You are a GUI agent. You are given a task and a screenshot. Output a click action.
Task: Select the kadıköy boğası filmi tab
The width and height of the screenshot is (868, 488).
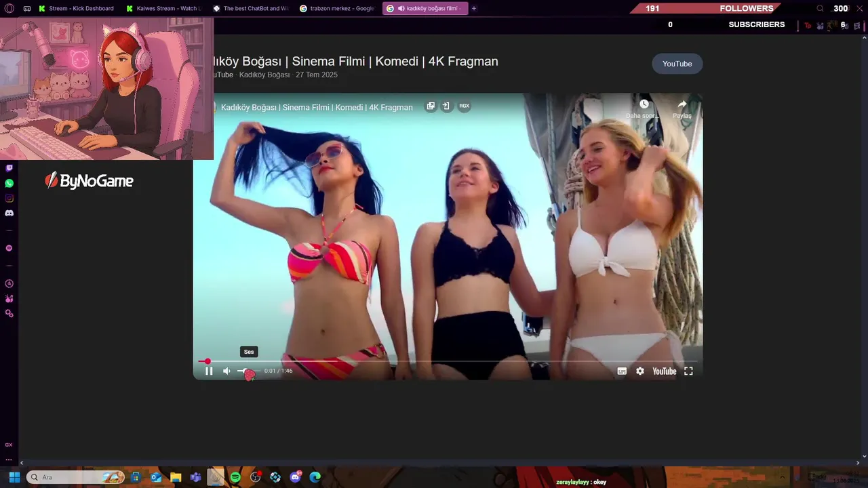click(x=425, y=8)
